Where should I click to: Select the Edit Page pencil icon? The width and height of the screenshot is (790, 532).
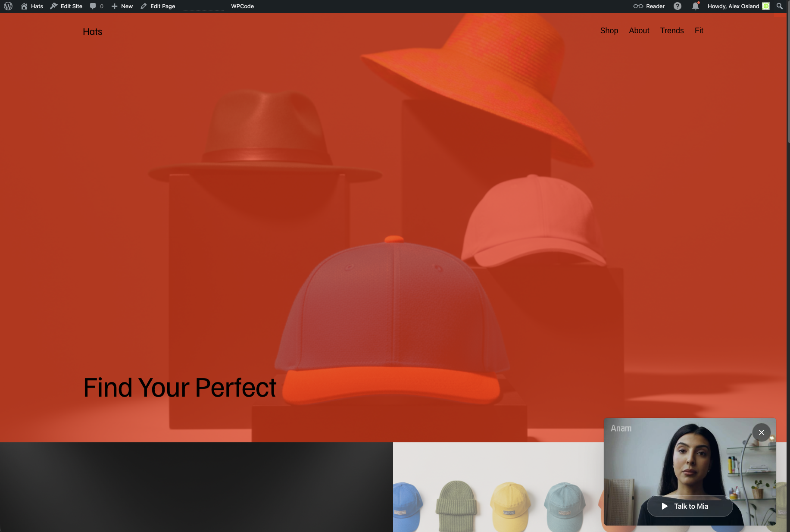pos(144,6)
